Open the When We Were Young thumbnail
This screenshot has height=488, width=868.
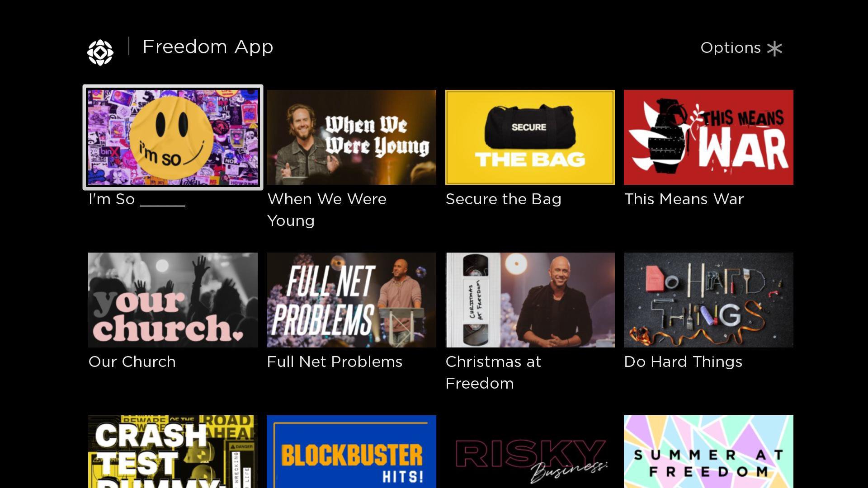point(351,137)
